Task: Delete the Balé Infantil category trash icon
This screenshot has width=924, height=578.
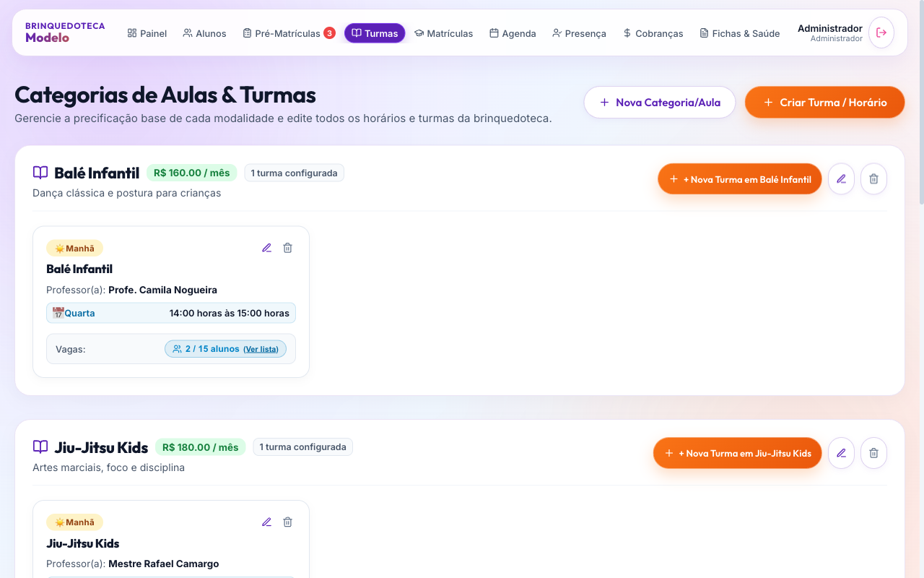Action: [873, 178]
